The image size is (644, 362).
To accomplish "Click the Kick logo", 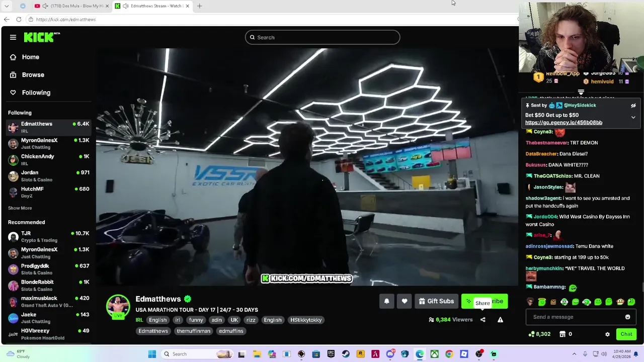I will coord(42,37).
